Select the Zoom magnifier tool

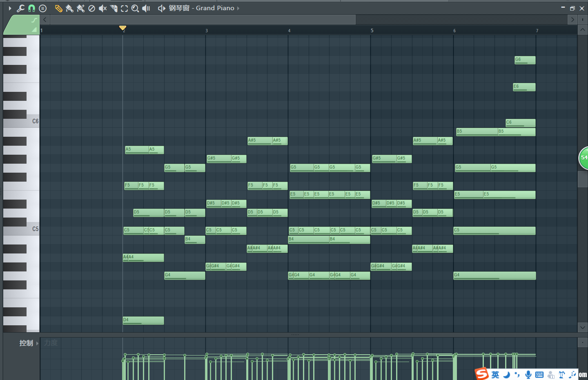click(135, 8)
